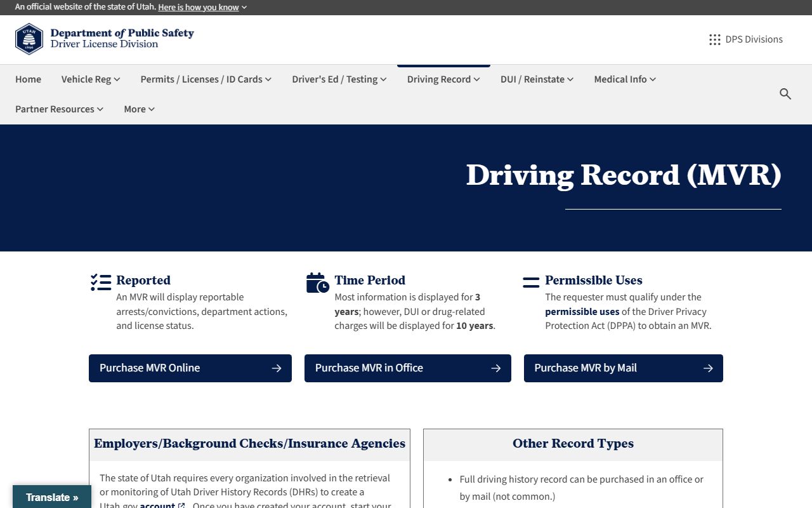
Task: Expand 'Here is how you know' banner
Action: [202, 8]
